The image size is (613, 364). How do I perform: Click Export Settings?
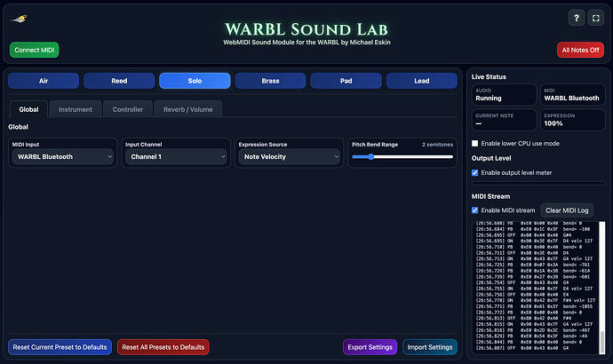(370, 347)
